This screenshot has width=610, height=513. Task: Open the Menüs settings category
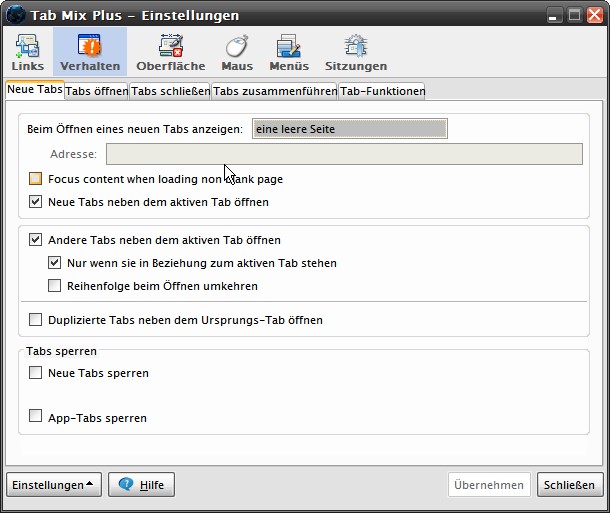pyautogui.click(x=289, y=52)
